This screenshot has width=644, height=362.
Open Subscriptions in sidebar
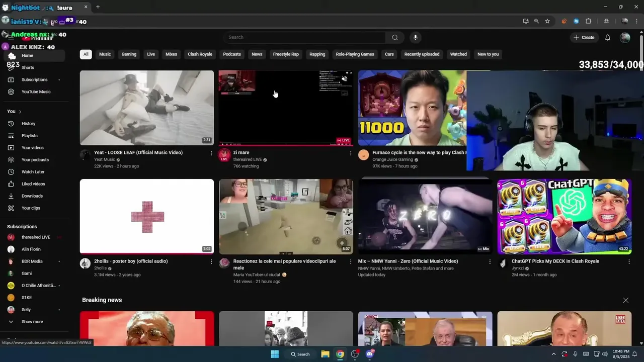(34, 79)
